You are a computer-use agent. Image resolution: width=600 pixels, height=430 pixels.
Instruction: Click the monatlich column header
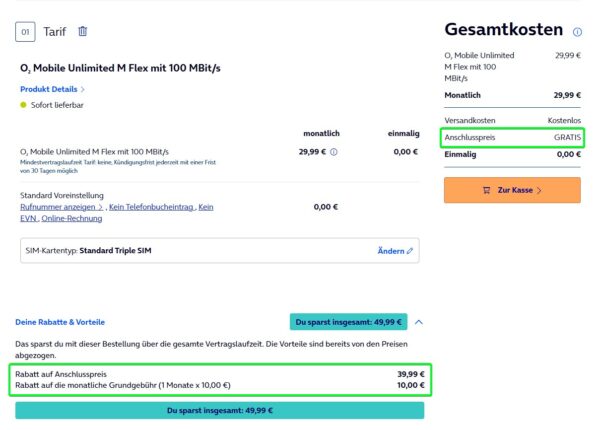[x=321, y=134]
